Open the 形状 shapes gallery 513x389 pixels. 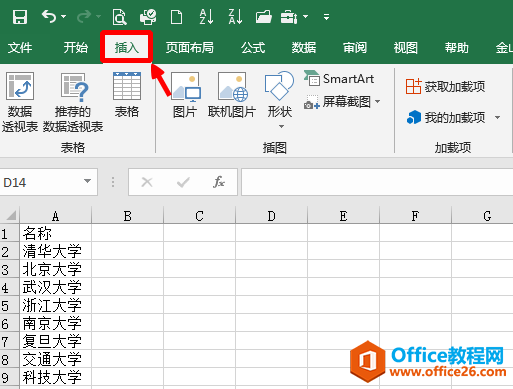tap(279, 94)
